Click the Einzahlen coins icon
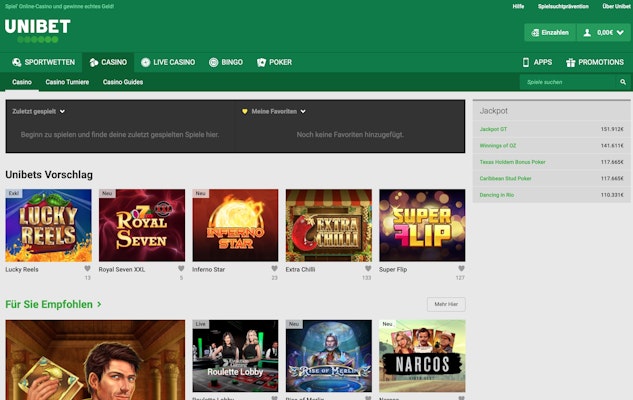This screenshot has width=633, height=400. [x=535, y=33]
